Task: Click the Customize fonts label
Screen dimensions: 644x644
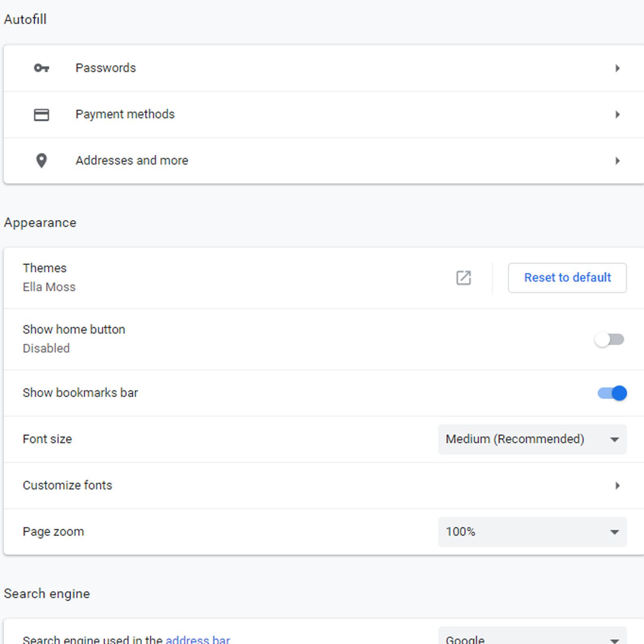Action: click(x=67, y=485)
